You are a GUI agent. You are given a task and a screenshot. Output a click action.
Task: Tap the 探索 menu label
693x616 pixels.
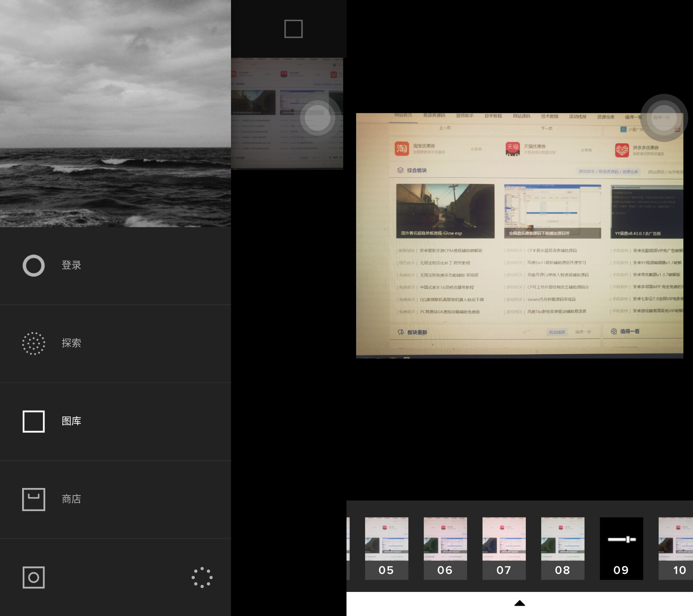point(72,343)
